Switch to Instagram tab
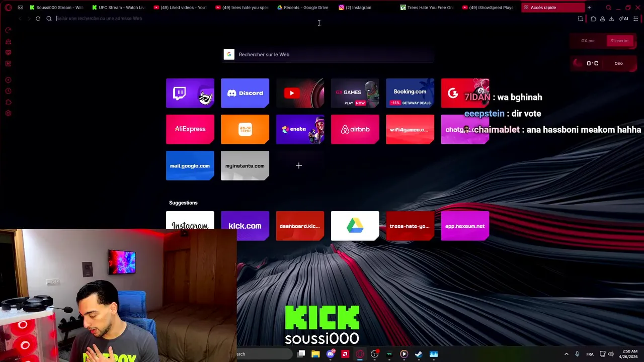 point(366,8)
